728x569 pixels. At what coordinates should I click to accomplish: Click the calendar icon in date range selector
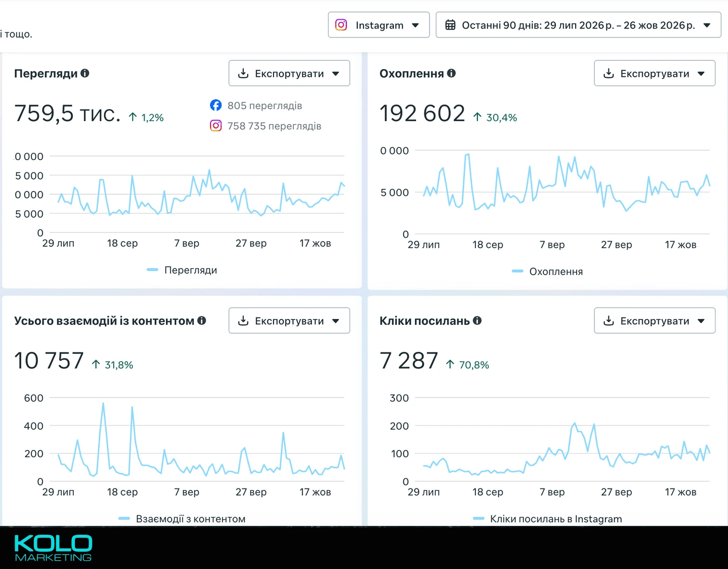pyautogui.click(x=450, y=25)
